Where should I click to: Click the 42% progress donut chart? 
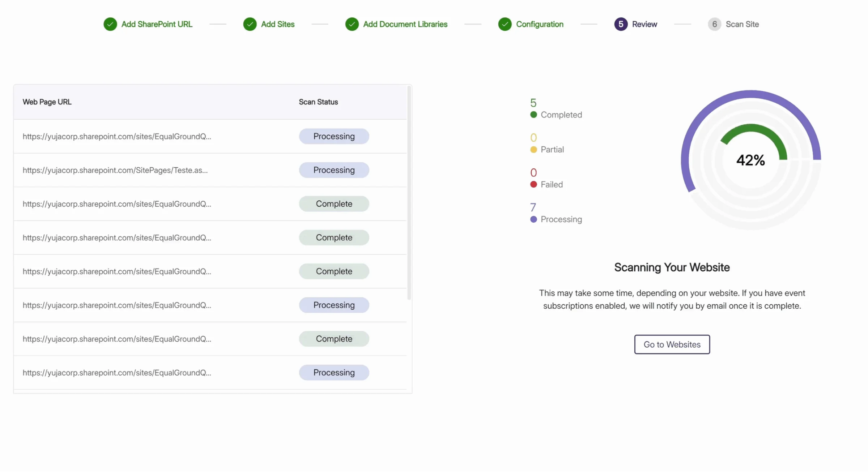[x=750, y=160]
